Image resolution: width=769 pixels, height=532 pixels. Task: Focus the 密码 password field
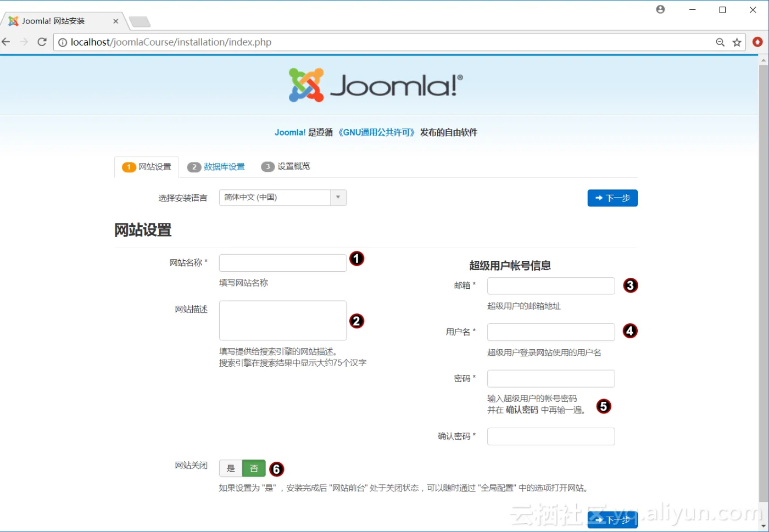551,379
